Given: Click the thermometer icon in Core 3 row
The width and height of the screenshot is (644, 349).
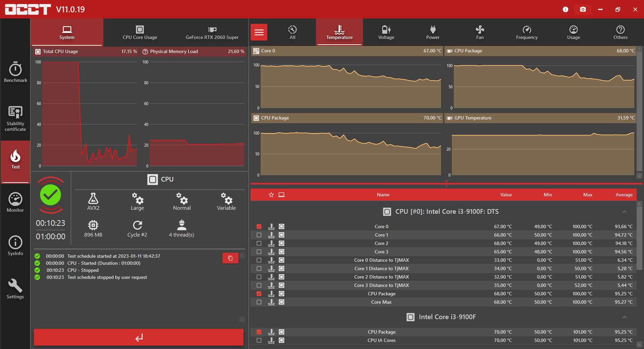Looking at the screenshot, I should (x=271, y=252).
